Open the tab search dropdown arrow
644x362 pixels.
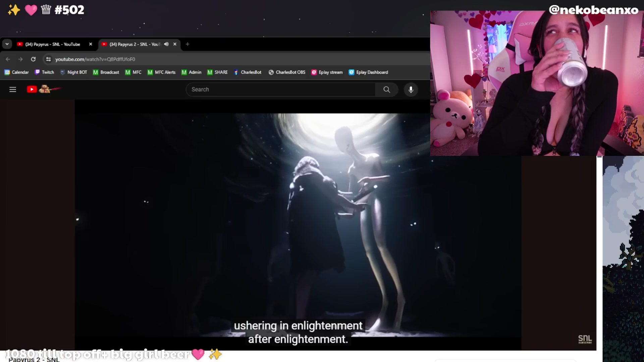[7, 44]
